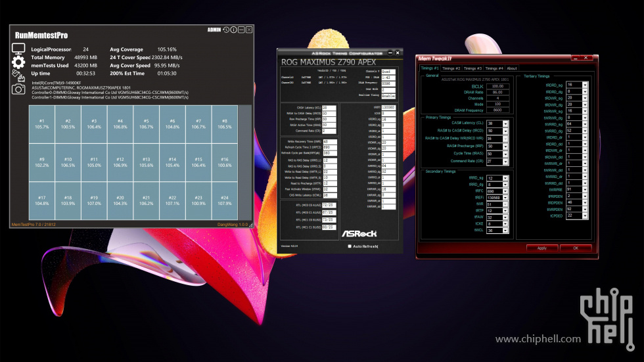
Task: Click the BCLK value field in Mem TweakIt
Action: coord(498,87)
